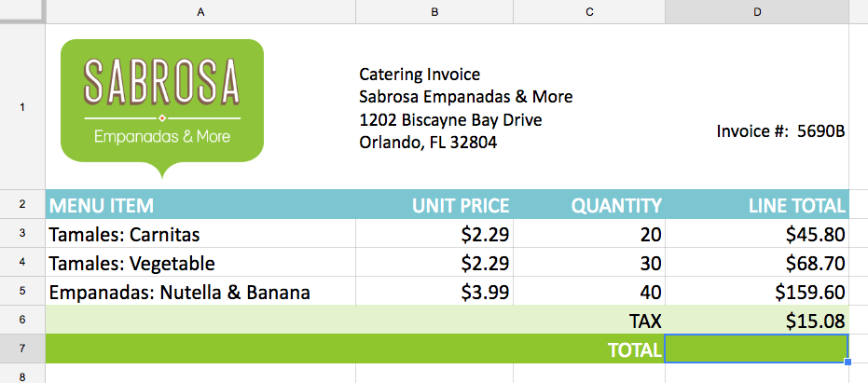Select the row 7 header
This screenshot has width=868, height=383.
[x=22, y=349]
